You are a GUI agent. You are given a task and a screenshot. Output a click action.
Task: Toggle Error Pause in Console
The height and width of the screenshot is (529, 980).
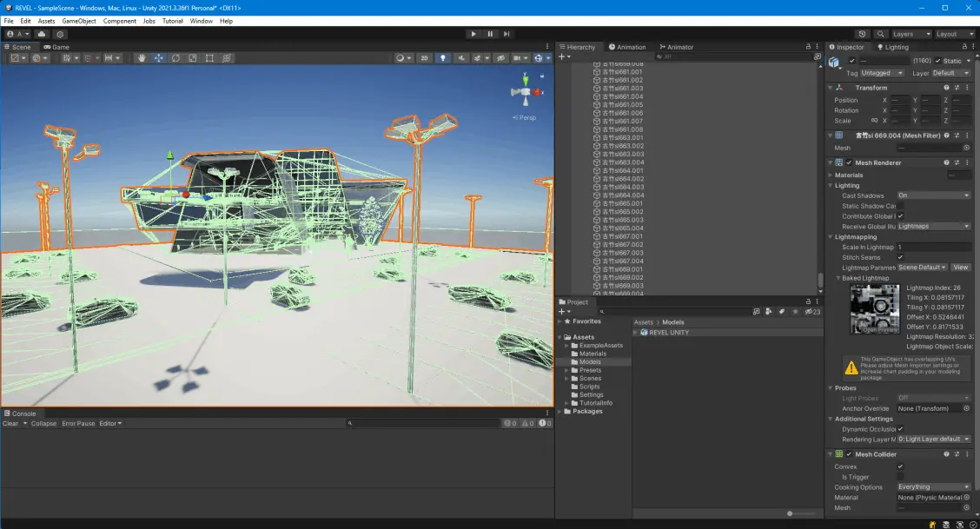pos(78,423)
